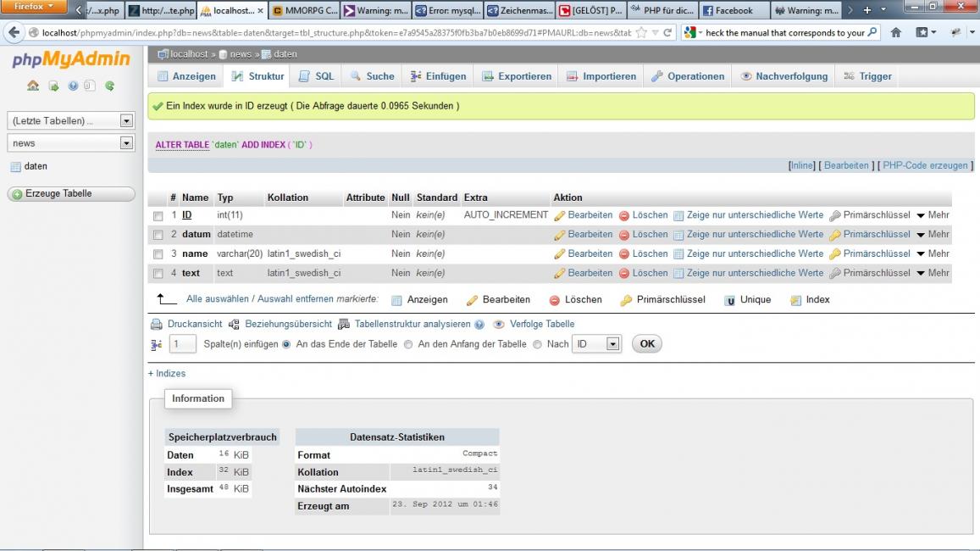The image size is (980, 551).
Task: Open the 'news' database dropdown
Action: pos(72,143)
